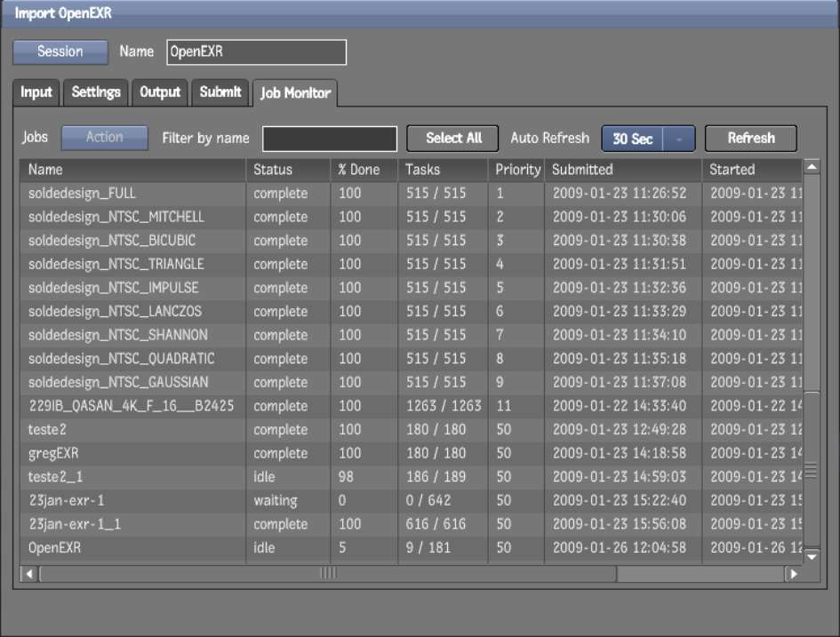Screen dimensions: 840x637
Task: Go to the Output tab
Action: (x=160, y=92)
